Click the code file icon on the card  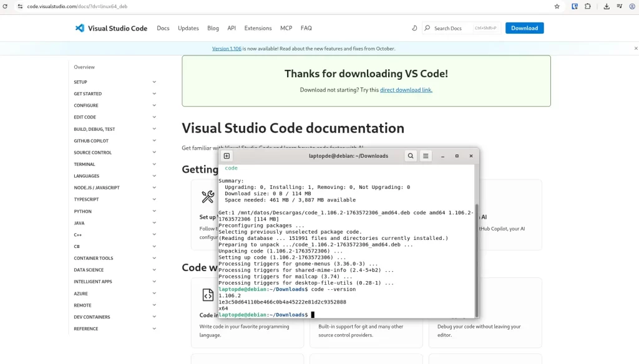pyautogui.click(x=208, y=295)
